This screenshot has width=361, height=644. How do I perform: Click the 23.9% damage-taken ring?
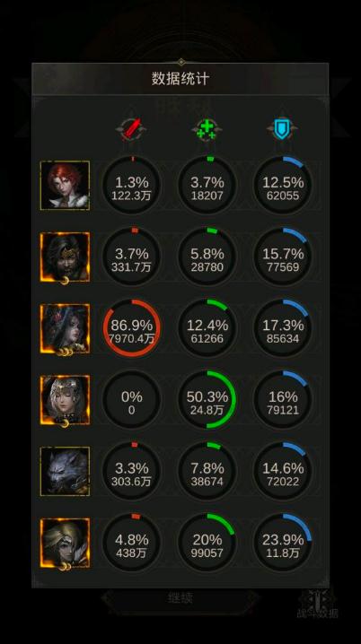[283, 543]
